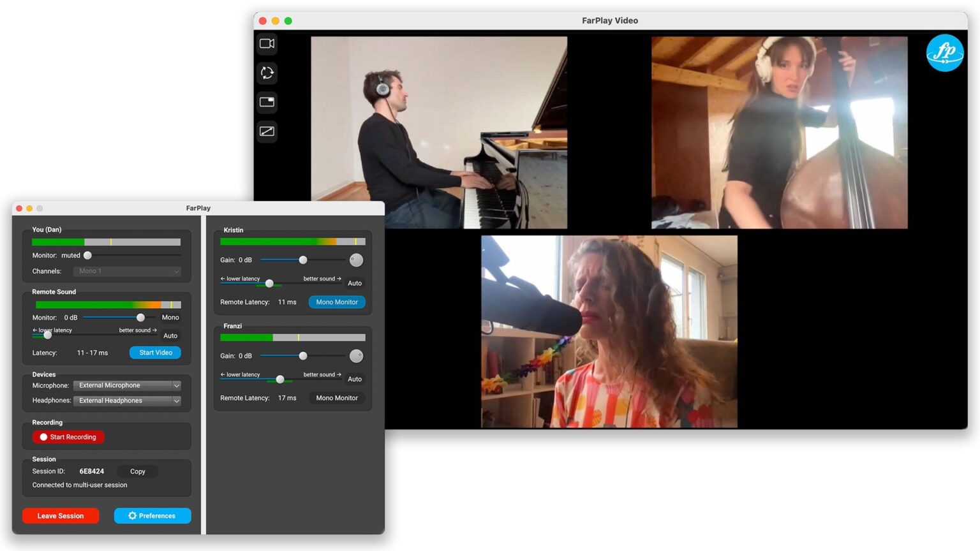Adjust Kristin's pan knob
Screen dimensions: 980x551
pyautogui.click(x=355, y=260)
